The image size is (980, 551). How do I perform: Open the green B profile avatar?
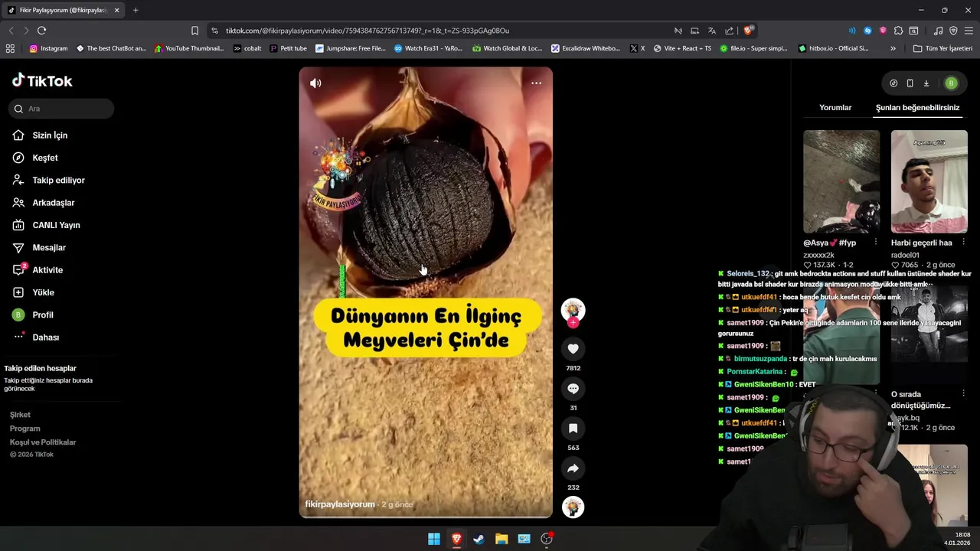pos(951,83)
